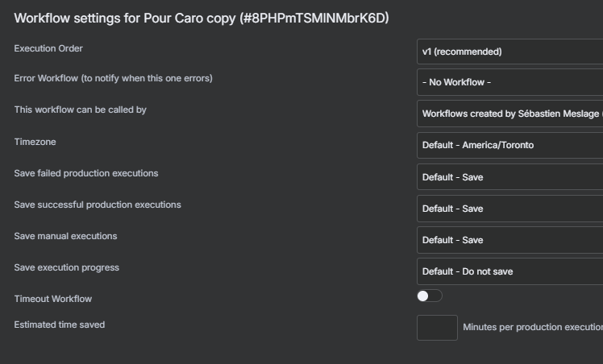
Task: Click the "Save manual executions" label
Action: [65, 236]
